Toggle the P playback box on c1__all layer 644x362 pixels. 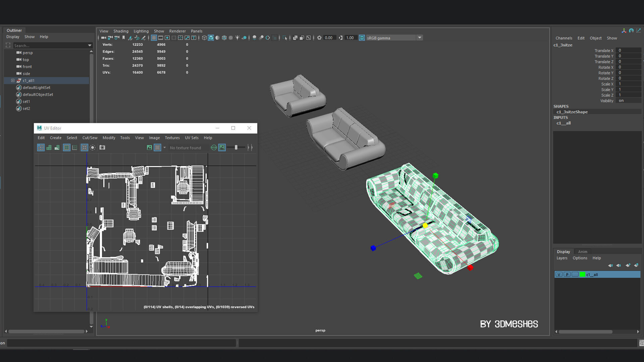point(567,275)
